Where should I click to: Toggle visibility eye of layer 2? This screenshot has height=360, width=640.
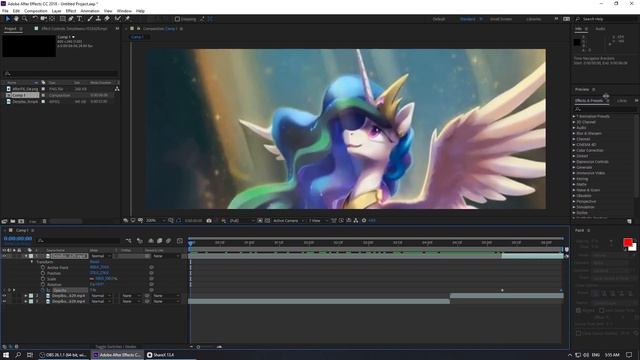tap(4, 296)
